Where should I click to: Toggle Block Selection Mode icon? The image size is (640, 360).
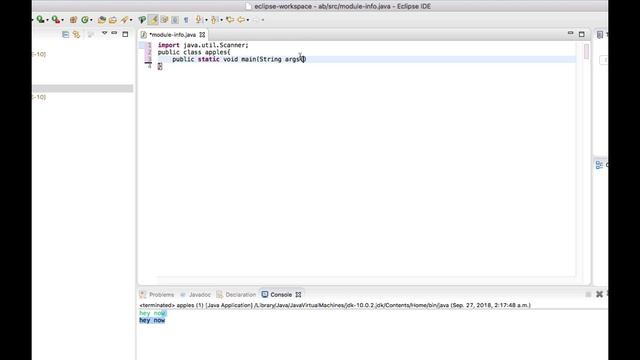click(x=175, y=20)
